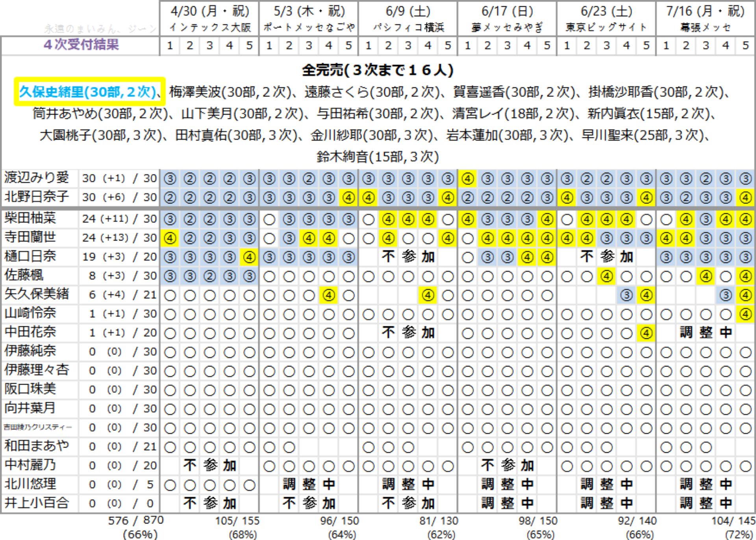Screen dimensions: 756x540
Task: Click highlighted link 久保史緒里(30部, 2次)
Action: pos(88,92)
